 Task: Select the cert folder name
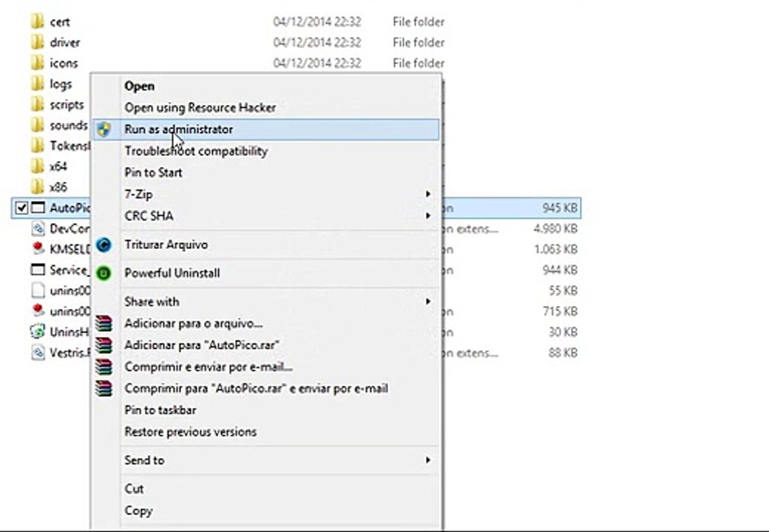[60, 22]
